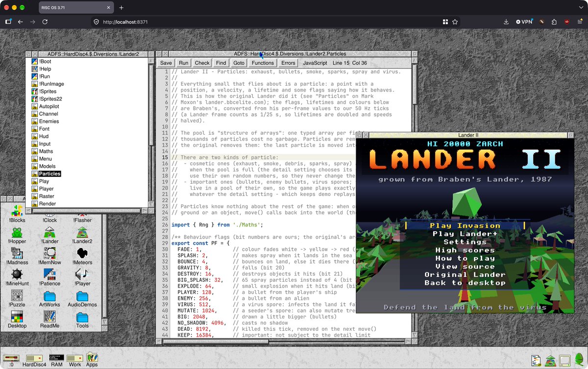Open the Functions list in the editor
Screen dimensions: 588x369
pyautogui.click(x=263, y=63)
